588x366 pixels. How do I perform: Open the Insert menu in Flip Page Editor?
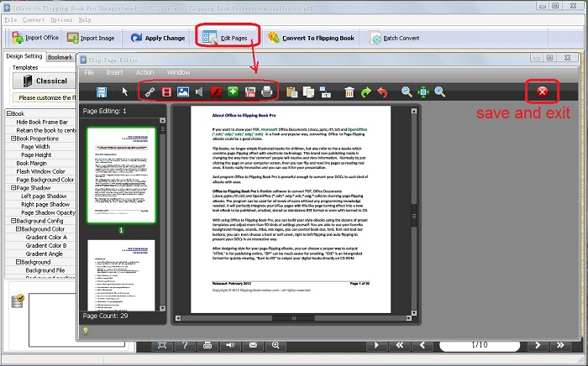coord(114,72)
